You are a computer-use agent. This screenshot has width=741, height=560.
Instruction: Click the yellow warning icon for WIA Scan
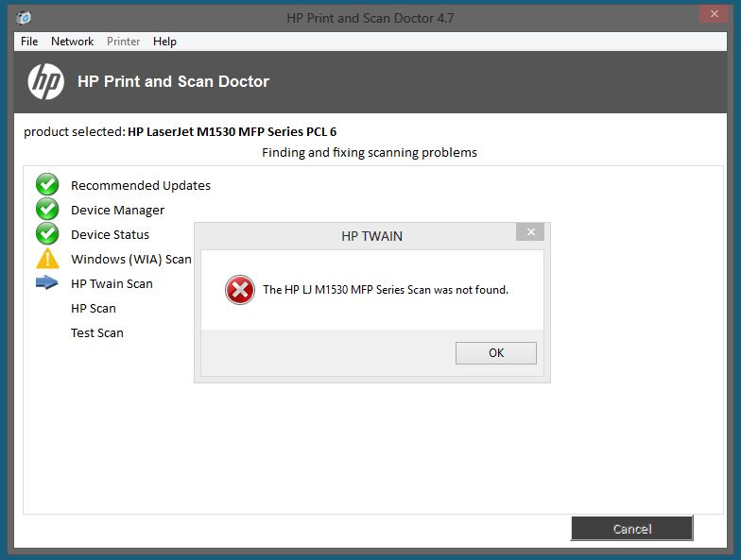pos(47,259)
